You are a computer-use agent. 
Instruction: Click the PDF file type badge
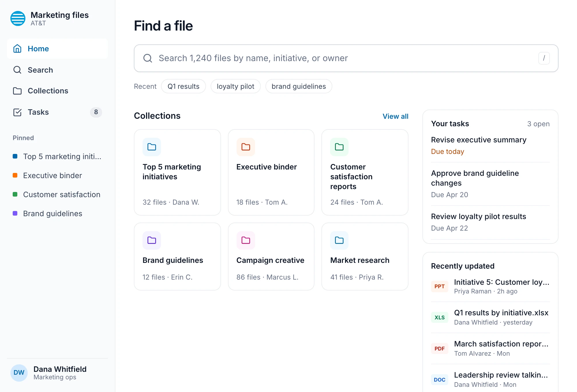[440, 349]
